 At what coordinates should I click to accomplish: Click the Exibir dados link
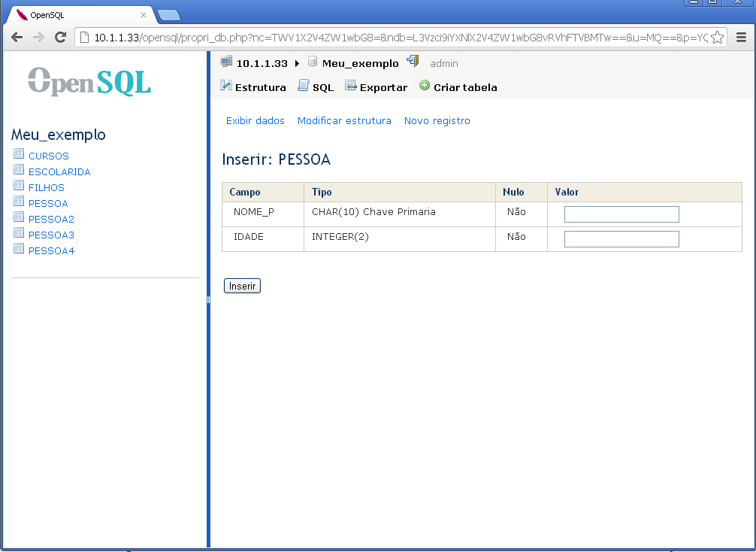pyautogui.click(x=255, y=120)
